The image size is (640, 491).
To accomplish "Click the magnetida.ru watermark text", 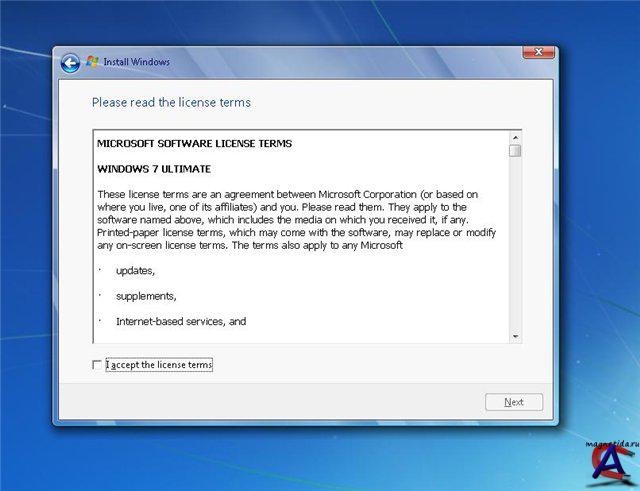I will click(x=603, y=439).
